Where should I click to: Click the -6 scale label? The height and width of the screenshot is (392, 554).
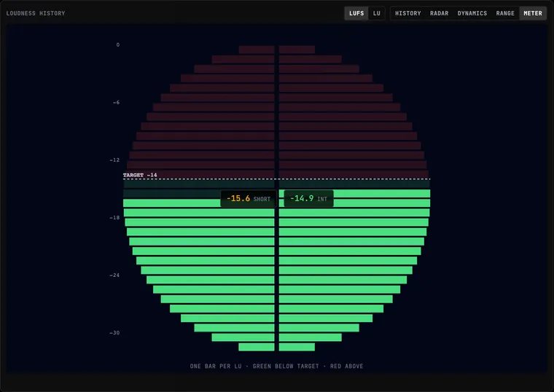(x=116, y=103)
